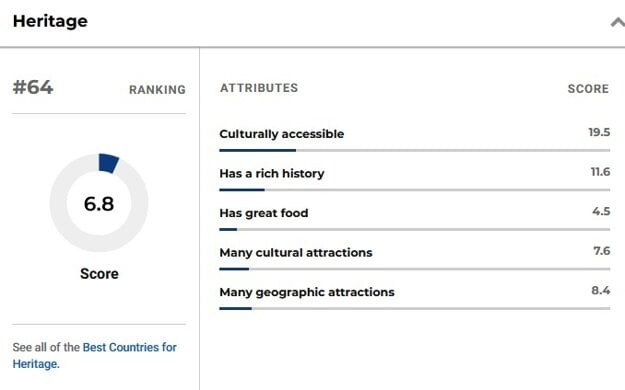Collapse the Heritage section chevron
The width and height of the screenshot is (625, 390).
[x=618, y=23]
